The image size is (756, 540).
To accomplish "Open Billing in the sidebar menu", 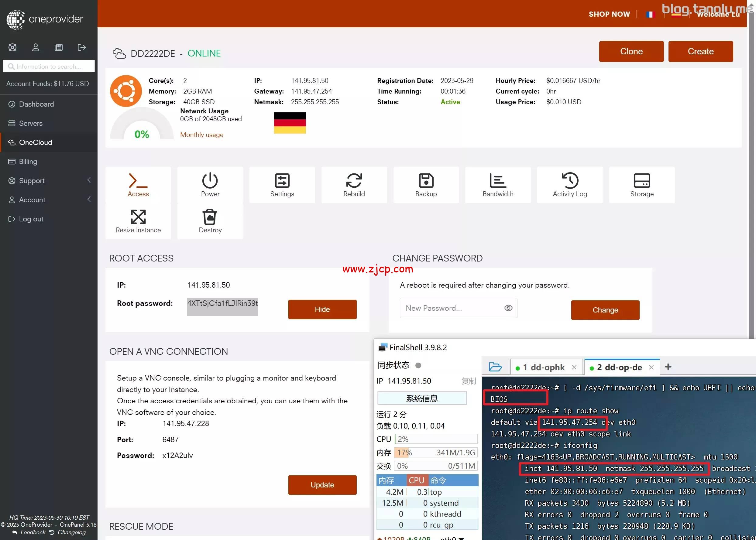I will (x=28, y=162).
